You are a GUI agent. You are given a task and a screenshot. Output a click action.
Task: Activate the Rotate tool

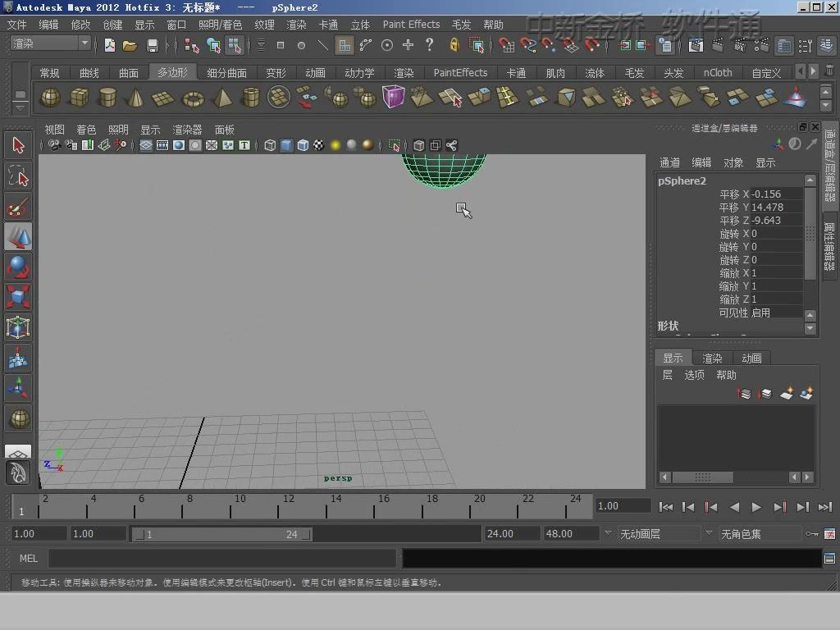pyautogui.click(x=18, y=267)
